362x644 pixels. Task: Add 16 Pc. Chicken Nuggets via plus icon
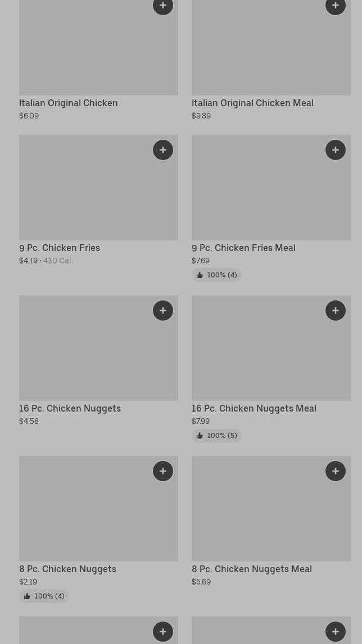(163, 310)
